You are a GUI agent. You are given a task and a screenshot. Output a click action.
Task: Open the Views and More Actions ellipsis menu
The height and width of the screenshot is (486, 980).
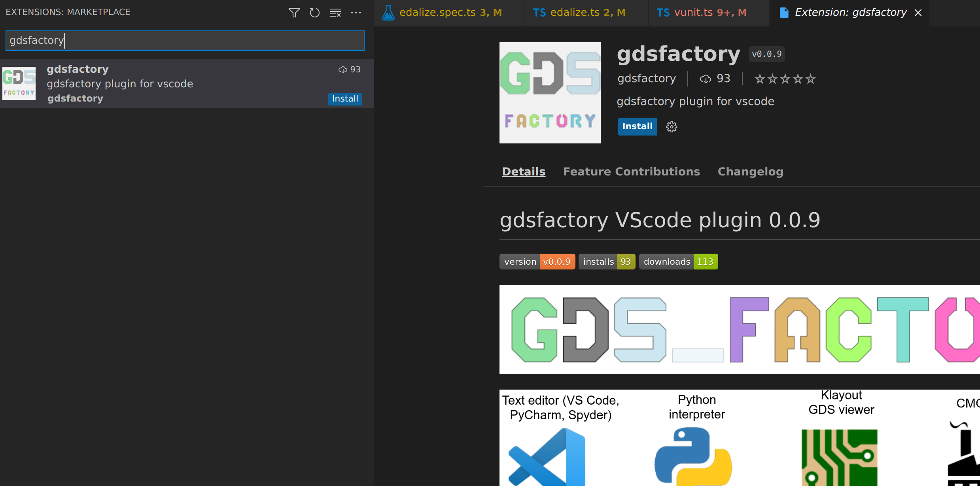click(x=356, y=13)
